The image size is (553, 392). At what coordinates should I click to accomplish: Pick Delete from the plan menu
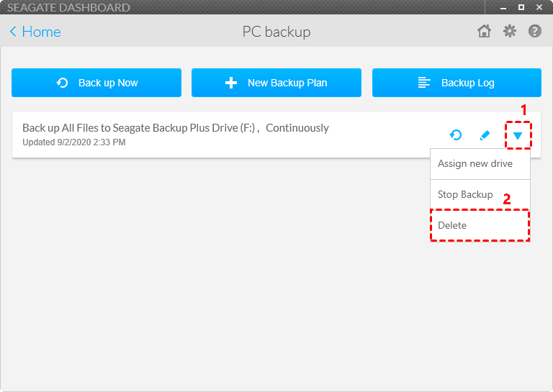[x=452, y=225]
